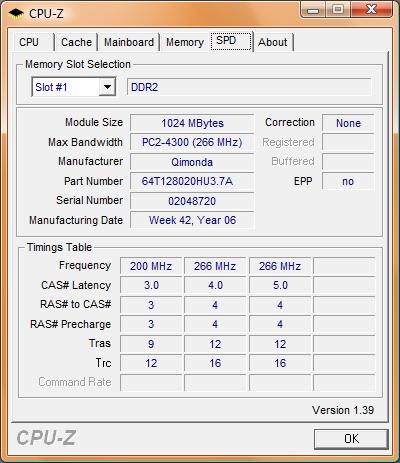Click the part number 64T128020HU3.7A field

pos(192,181)
